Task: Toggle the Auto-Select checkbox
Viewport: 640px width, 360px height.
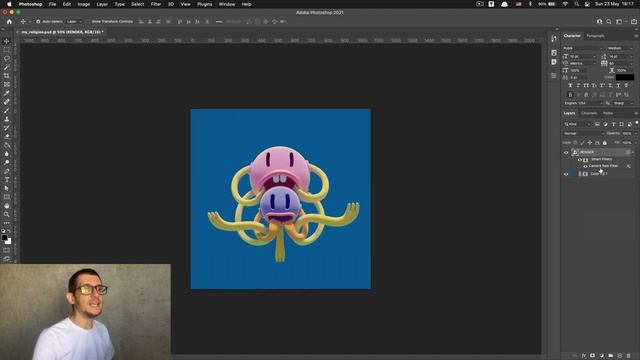Action: tap(38, 22)
